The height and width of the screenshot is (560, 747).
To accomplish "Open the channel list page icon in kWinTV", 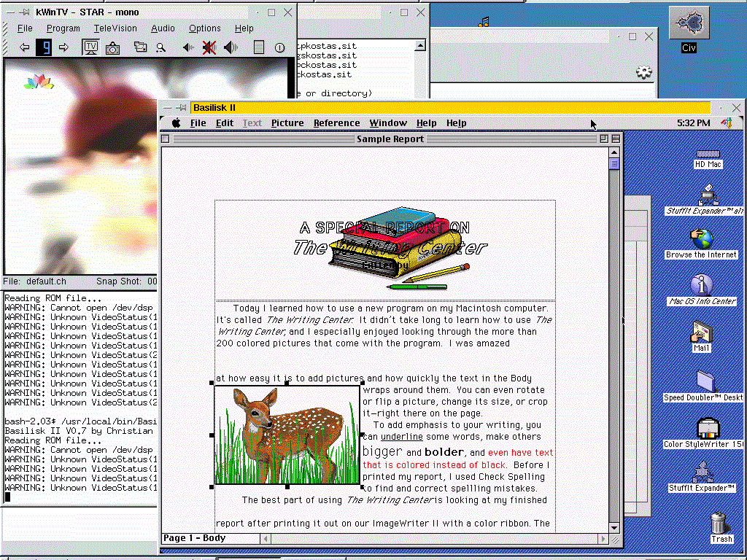I will click(x=259, y=47).
